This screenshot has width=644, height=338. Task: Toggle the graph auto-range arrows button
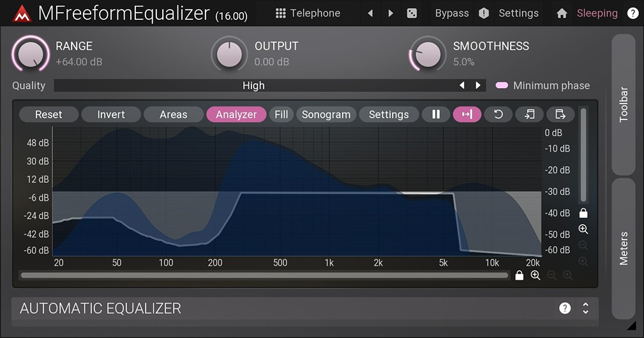467,114
